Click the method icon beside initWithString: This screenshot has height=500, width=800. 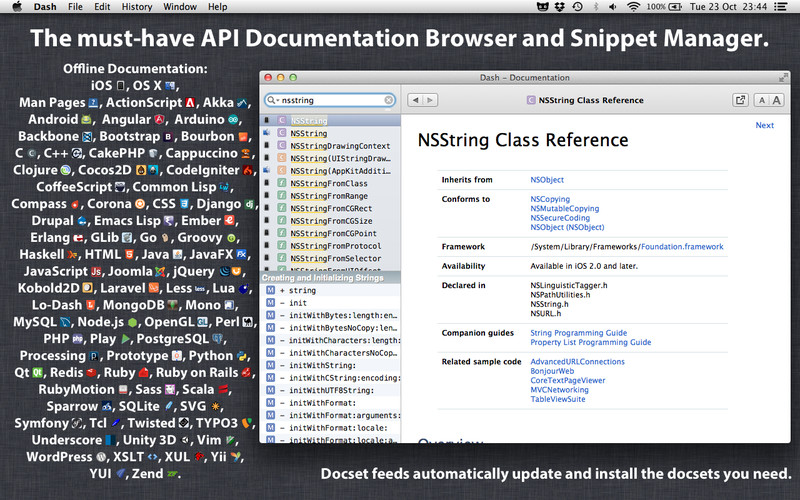(x=270, y=365)
